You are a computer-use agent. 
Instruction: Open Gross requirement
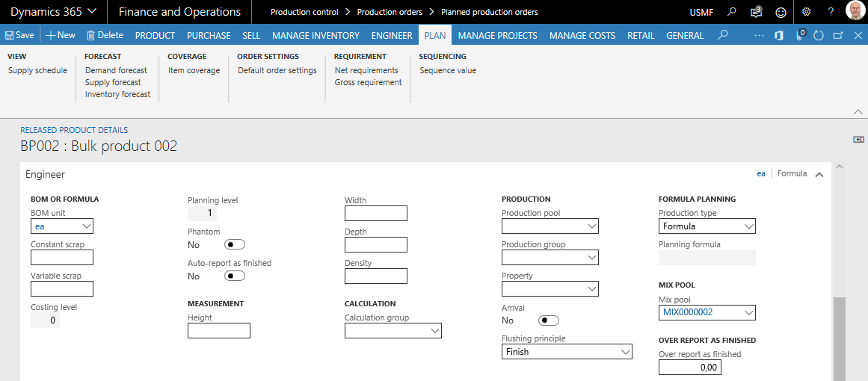point(368,82)
